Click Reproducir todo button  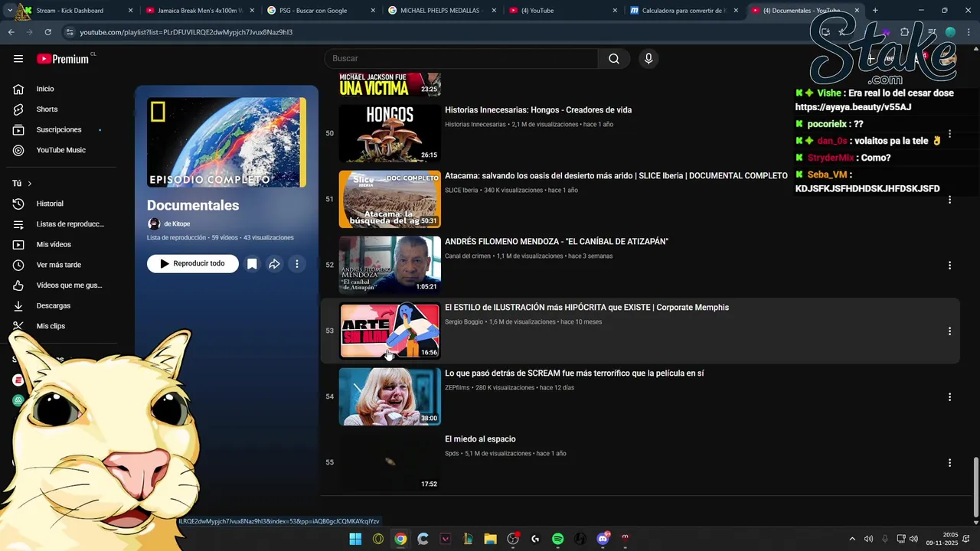193,263
